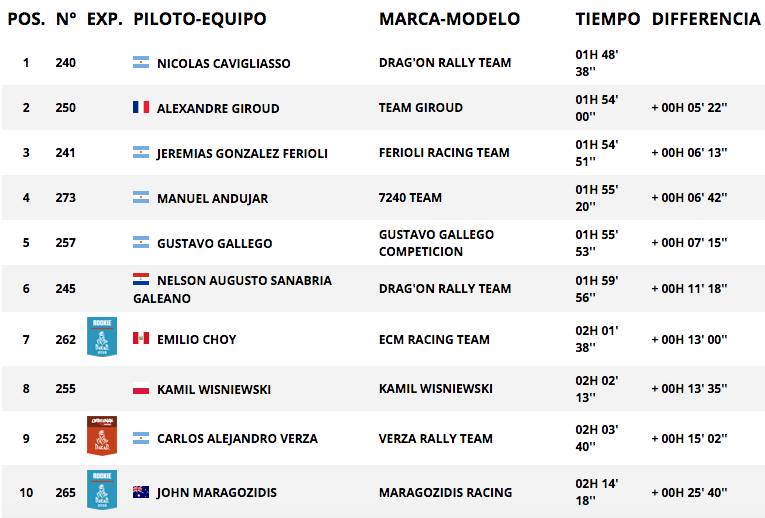This screenshot has width=765, height=518.
Task: Open pilot name Gustavo Gallego
Action: pyautogui.click(x=215, y=243)
